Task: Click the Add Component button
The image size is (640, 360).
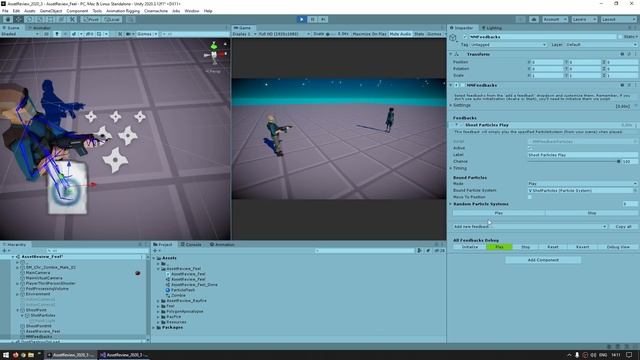Action: 543,260
